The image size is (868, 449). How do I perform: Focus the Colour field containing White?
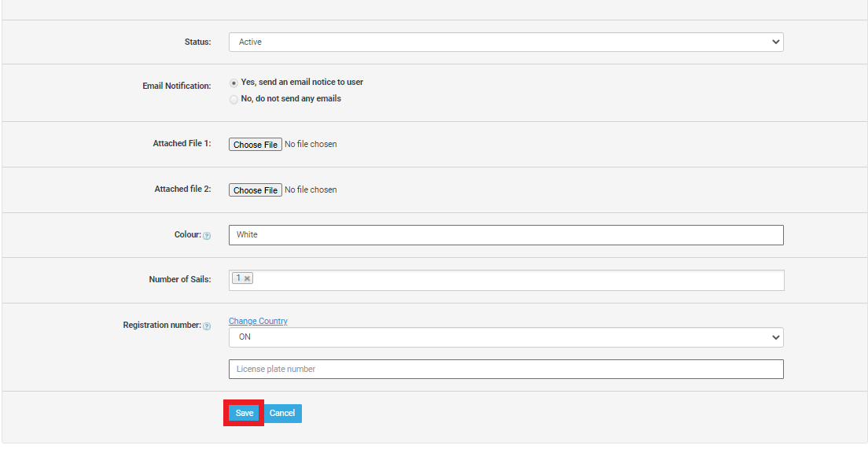pyautogui.click(x=506, y=235)
